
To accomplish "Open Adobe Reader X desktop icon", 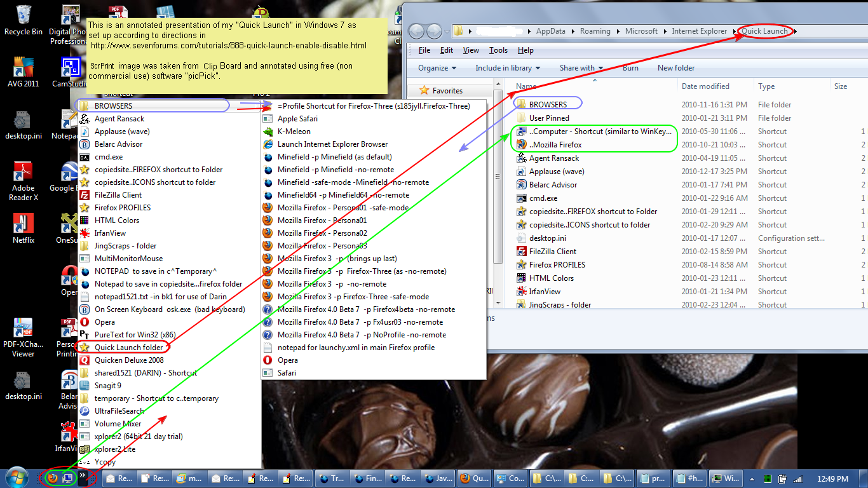I will (x=24, y=180).
